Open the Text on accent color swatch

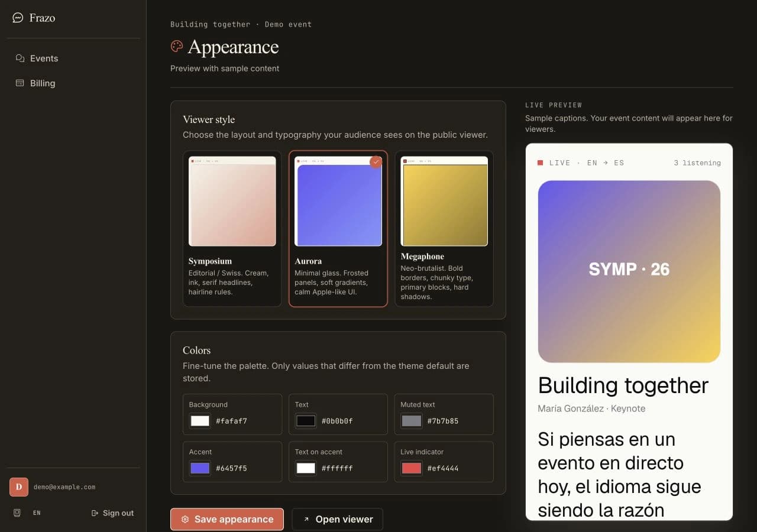(306, 468)
